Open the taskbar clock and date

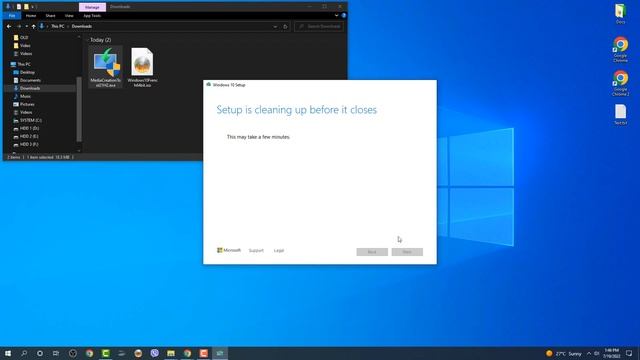click(x=611, y=353)
